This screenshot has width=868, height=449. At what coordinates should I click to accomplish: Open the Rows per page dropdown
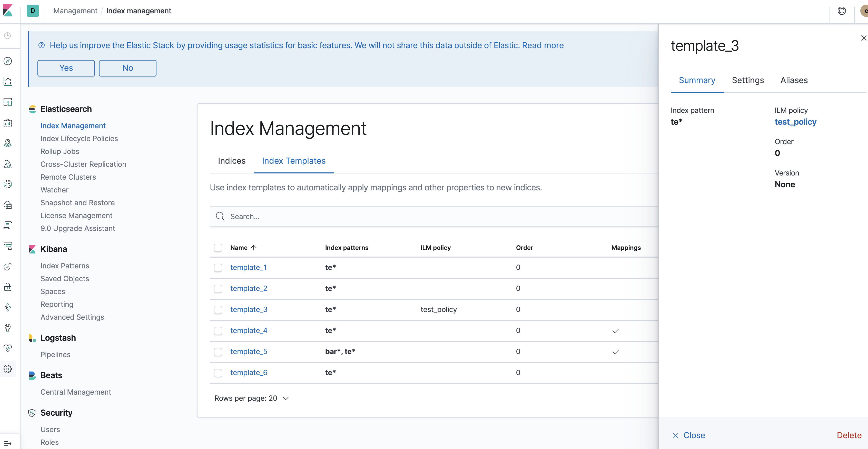[251, 398]
